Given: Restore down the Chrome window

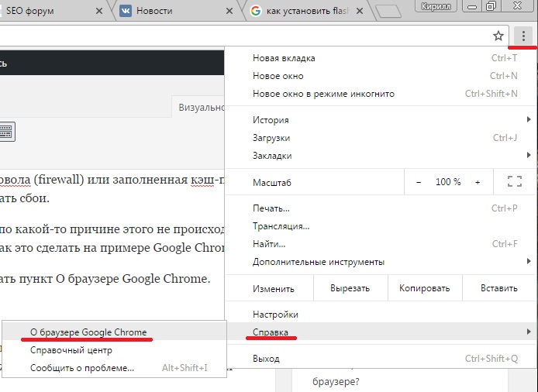Looking at the screenshot, I should [491, 6].
